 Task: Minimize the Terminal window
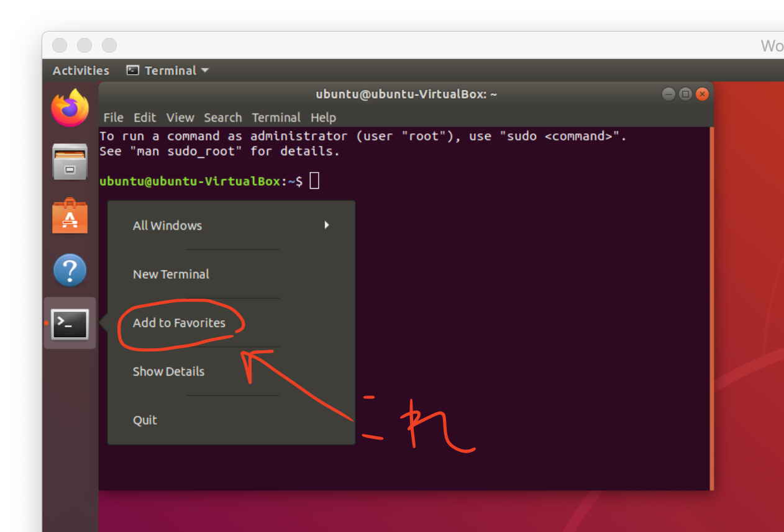[668, 94]
